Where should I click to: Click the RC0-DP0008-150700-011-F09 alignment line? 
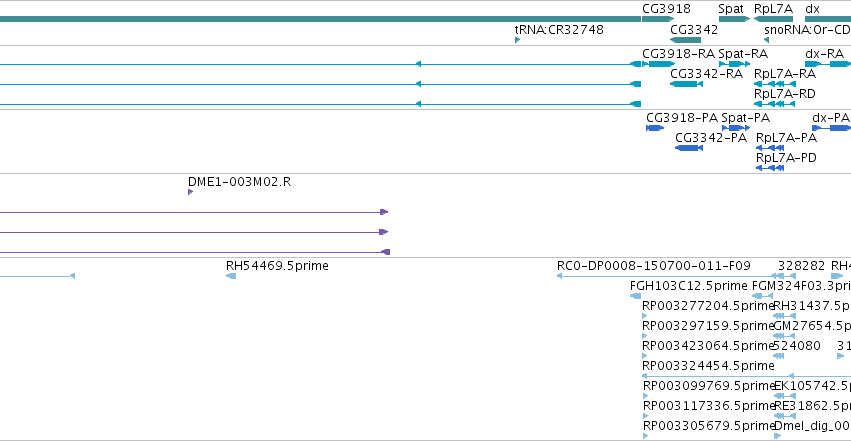(x=665, y=276)
